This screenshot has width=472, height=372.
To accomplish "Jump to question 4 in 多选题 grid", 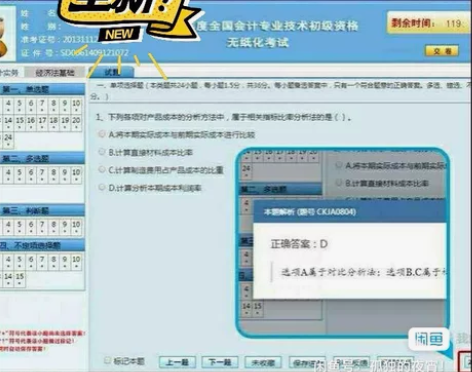I will coord(8,175).
